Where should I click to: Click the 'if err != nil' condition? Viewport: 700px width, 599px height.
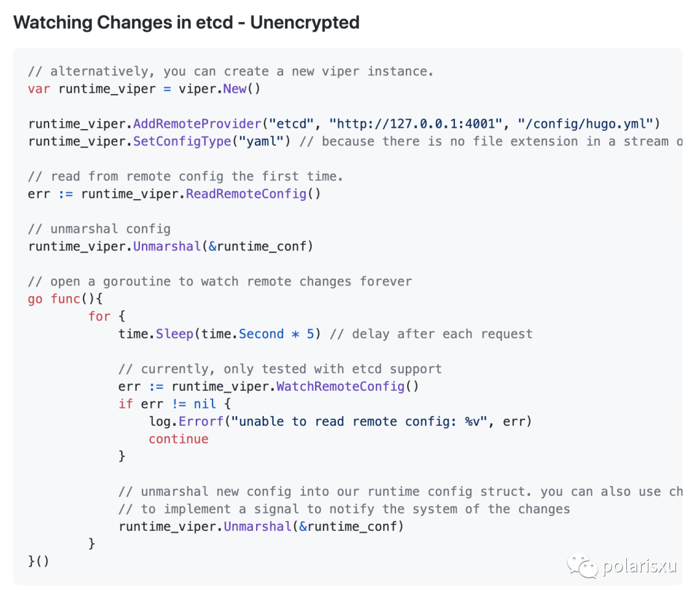tap(167, 403)
